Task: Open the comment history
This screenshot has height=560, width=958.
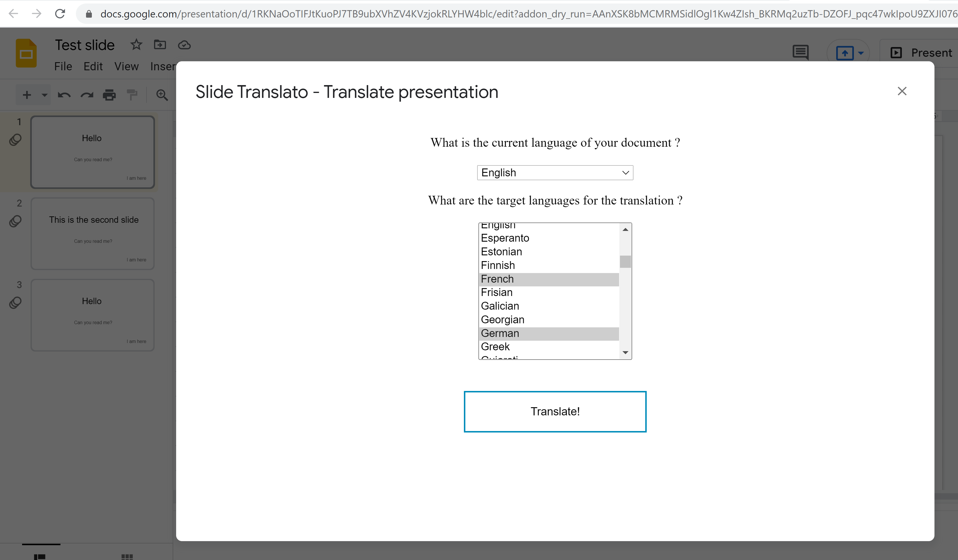Action: point(800,53)
